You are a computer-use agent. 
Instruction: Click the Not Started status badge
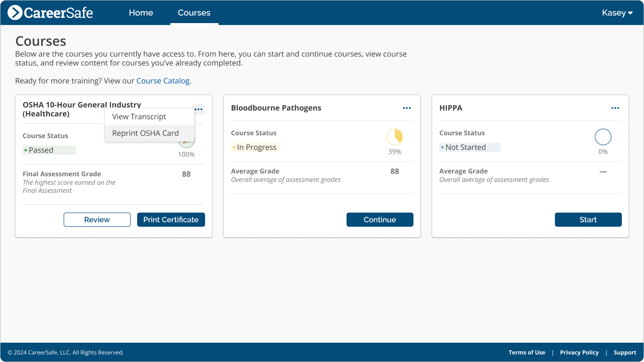point(470,147)
